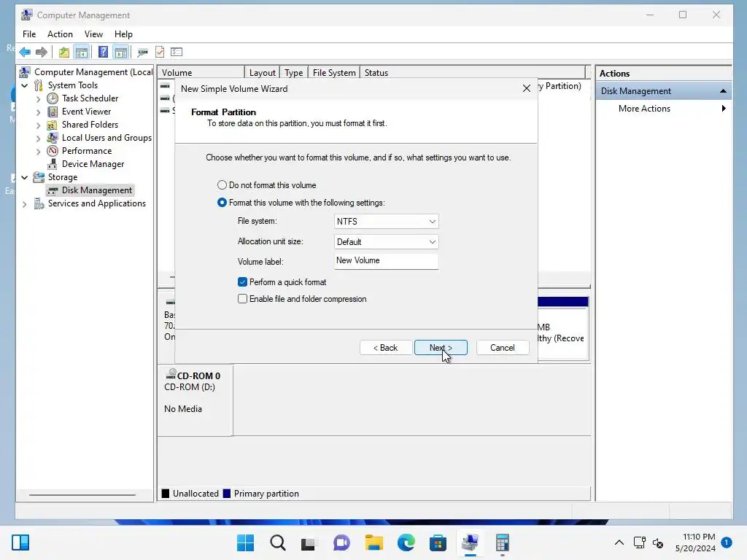
Task: Click the Up one level folder icon
Action: (x=64, y=52)
